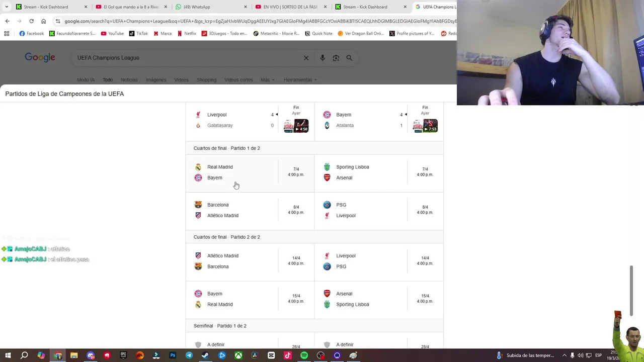Play Bayern vs Atalanta highlights video

[x=425, y=126]
